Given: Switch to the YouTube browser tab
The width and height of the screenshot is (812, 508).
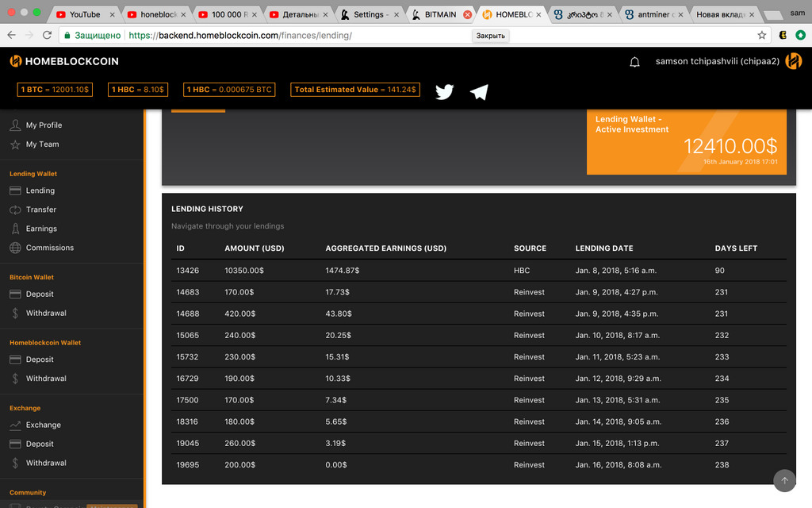Looking at the screenshot, I should click(84, 14).
